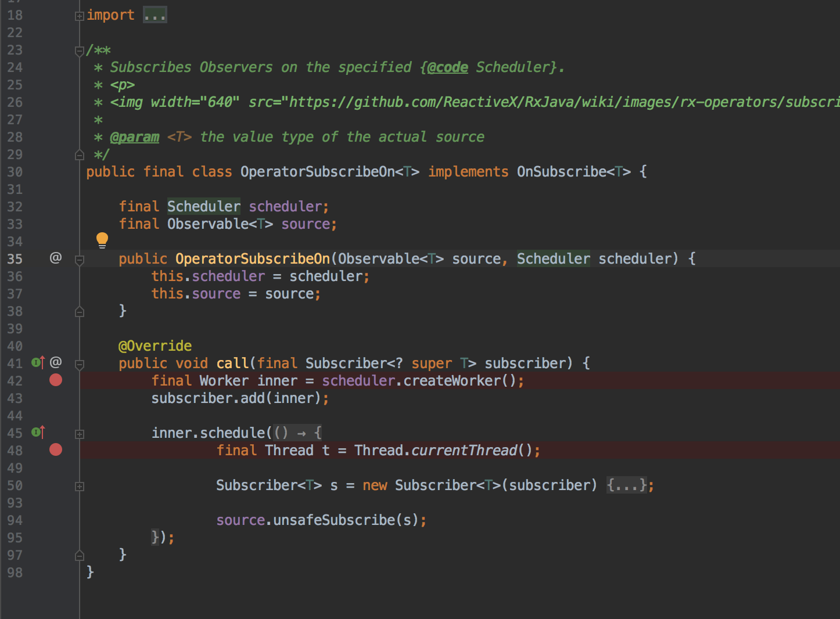Click subscriber.add(inner) statement
The height and width of the screenshot is (619, 840).
coord(240,398)
